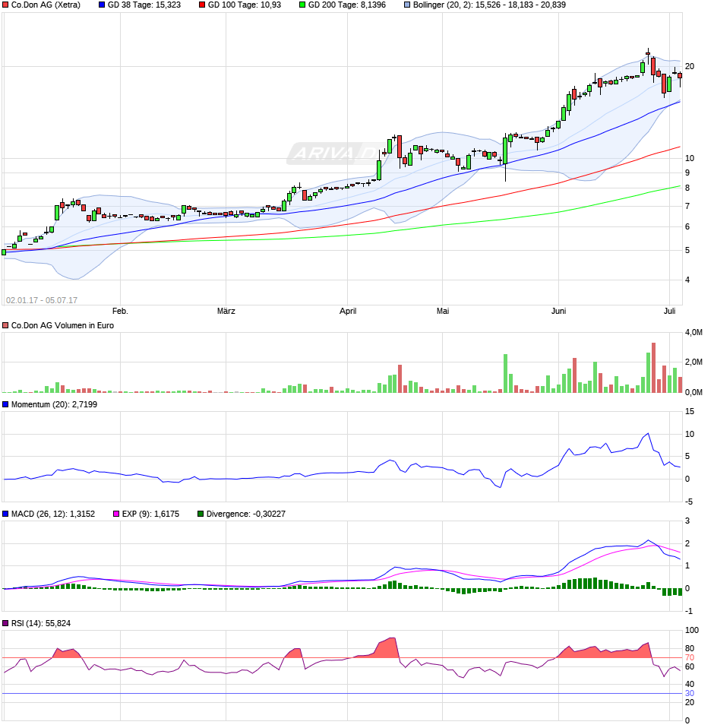Click the 'GD 38 Tage: 15,323' label
Image resolution: width=714 pixels, height=728 pixels.
point(144,5)
